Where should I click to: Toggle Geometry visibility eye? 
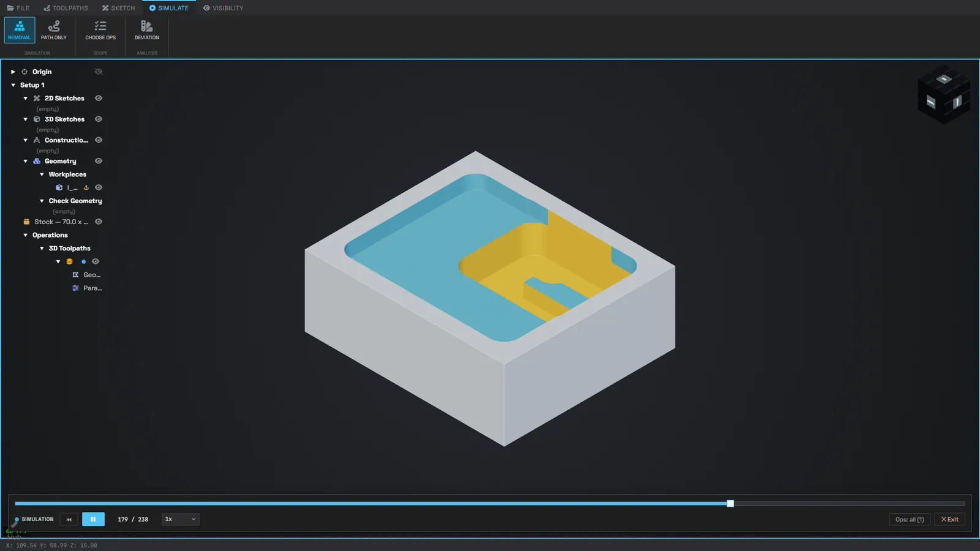click(x=99, y=161)
